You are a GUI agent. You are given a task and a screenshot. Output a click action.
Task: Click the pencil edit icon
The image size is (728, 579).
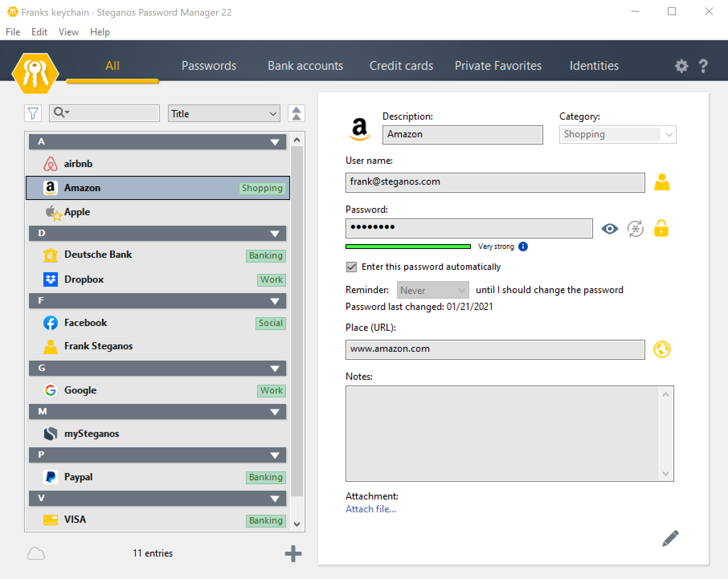pyautogui.click(x=670, y=538)
